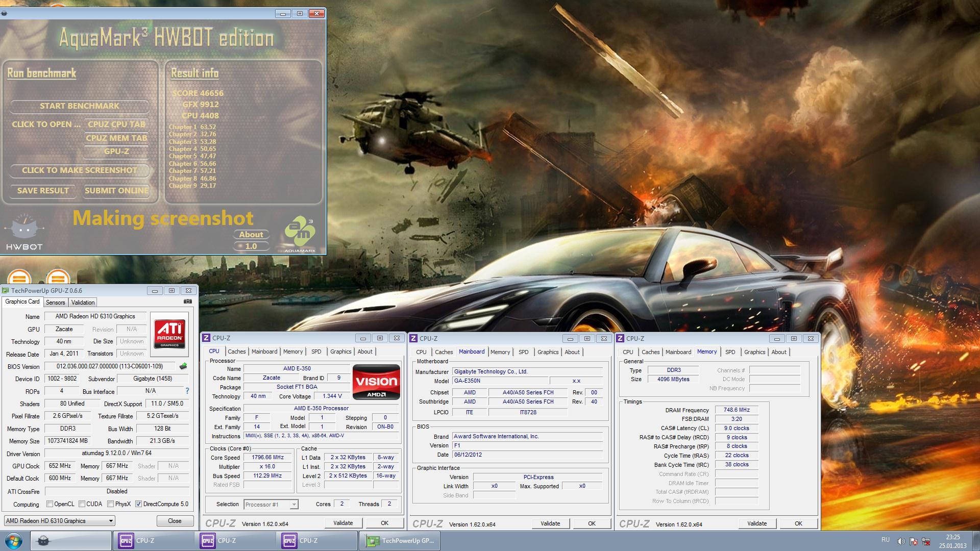Viewport: 980px width, 551px height.
Task: Click the CPU-Z title icon of Memory window
Action: 621,338
